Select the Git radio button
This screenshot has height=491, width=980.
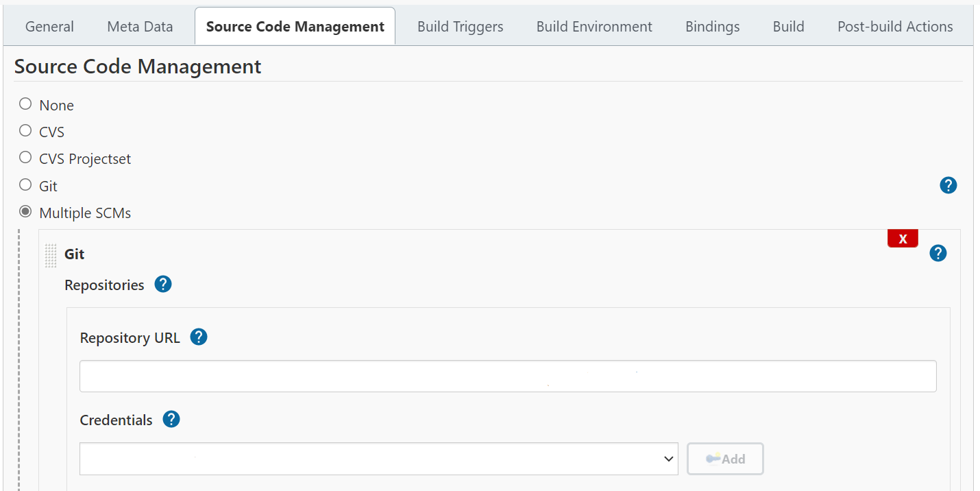click(x=25, y=185)
